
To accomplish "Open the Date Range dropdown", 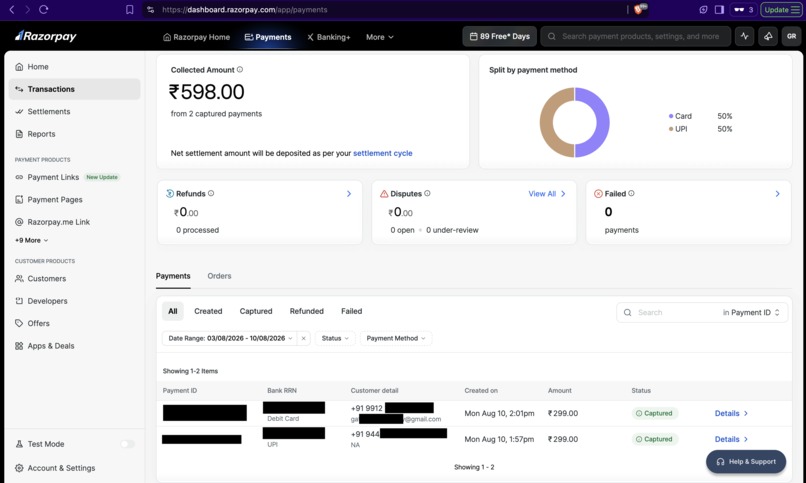I will point(230,338).
